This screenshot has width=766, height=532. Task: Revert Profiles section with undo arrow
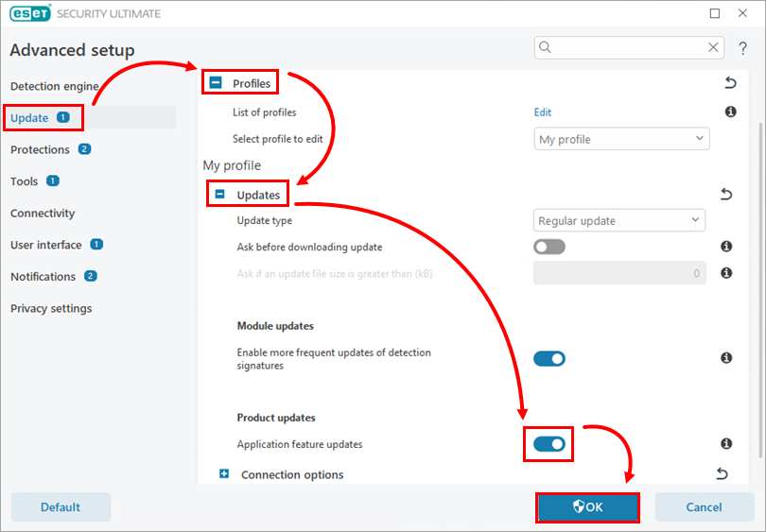pyautogui.click(x=729, y=83)
